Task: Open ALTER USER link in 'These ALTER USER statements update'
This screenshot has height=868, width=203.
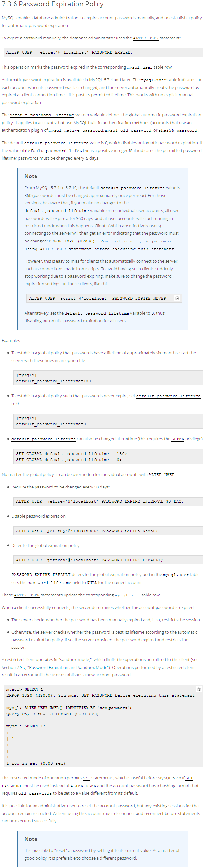Action: pos(26,595)
